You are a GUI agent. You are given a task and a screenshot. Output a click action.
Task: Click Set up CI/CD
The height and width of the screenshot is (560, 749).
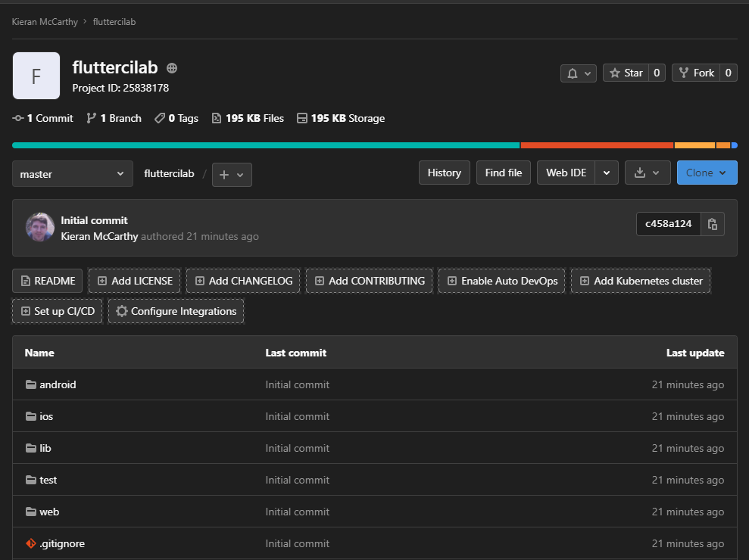pos(58,311)
